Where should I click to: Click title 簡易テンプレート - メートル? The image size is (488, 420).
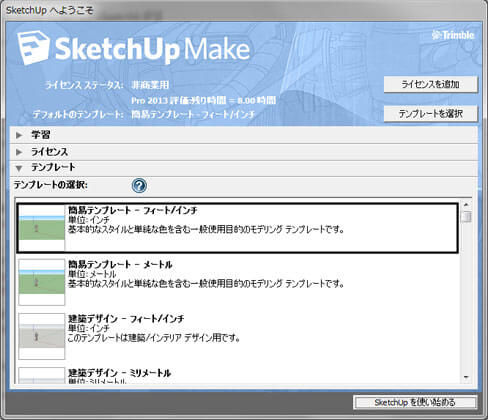click(120, 265)
